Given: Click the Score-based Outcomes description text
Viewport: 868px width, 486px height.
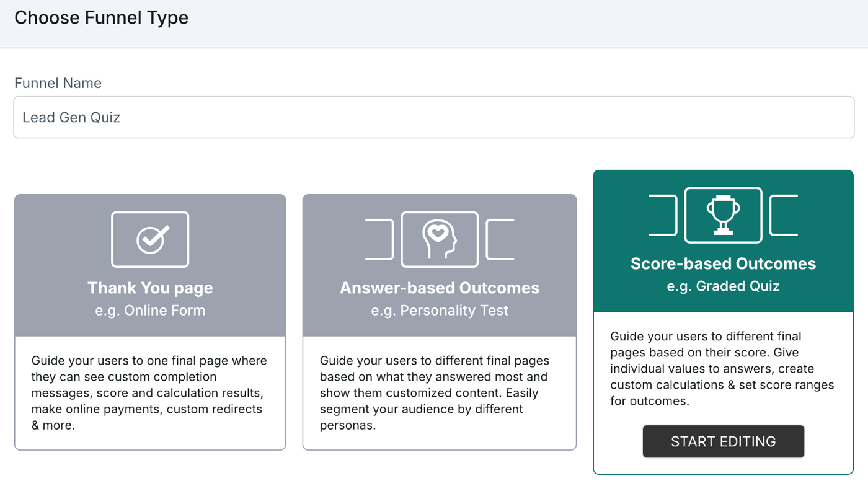Looking at the screenshot, I should click(722, 368).
